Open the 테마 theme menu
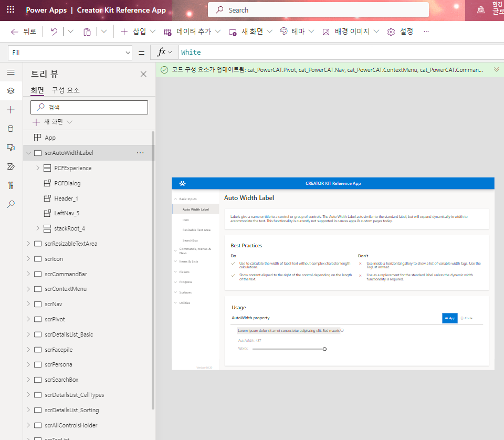504x440 pixels. click(x=297, y=32)
